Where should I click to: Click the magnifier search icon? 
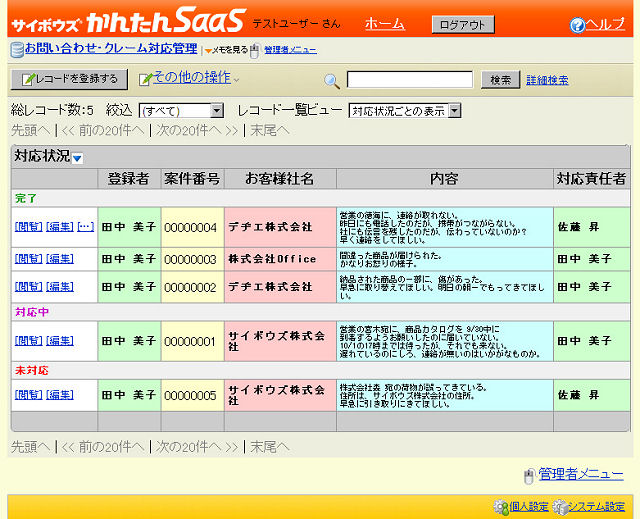pos(331,81)
